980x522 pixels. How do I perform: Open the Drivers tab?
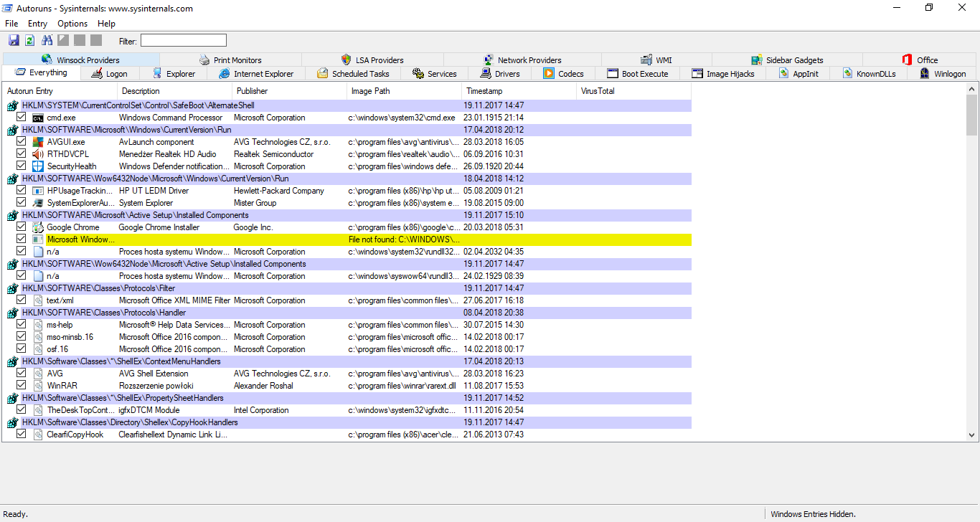[x=499, y=74]
